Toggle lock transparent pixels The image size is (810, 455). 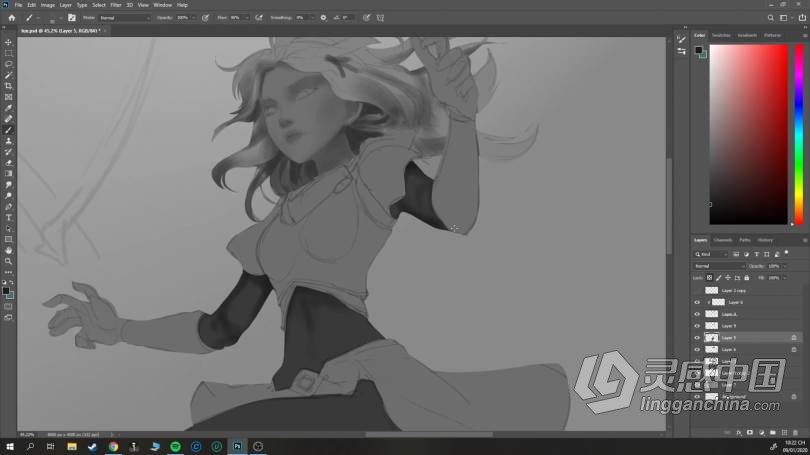[709, 278]
